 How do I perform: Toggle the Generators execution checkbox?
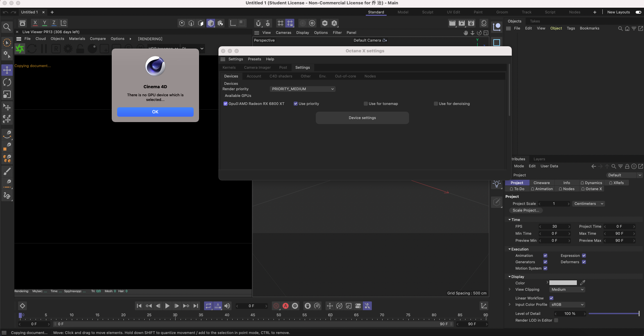click(545, 262)
